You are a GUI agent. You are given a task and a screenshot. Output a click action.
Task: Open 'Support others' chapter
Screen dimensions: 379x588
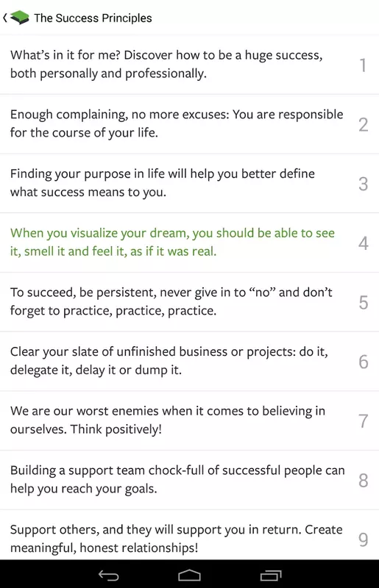pyautogui.click(x=189, y=535)
